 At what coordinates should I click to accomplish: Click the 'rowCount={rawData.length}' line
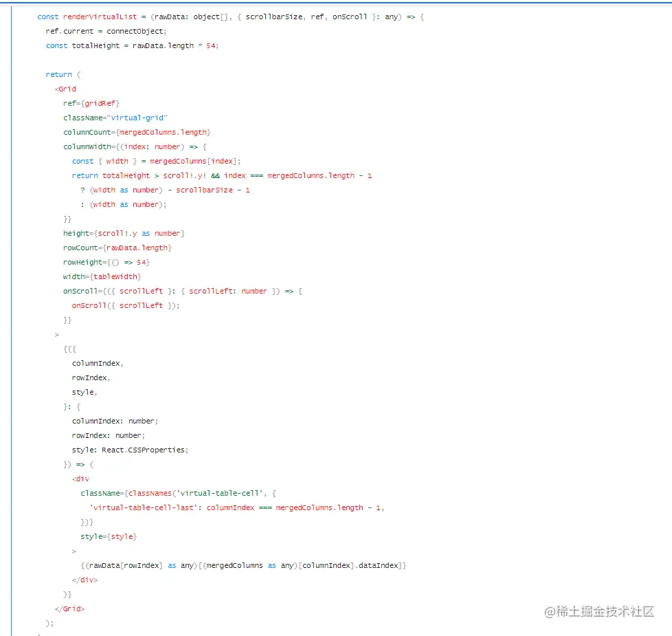tap(117, 248)
